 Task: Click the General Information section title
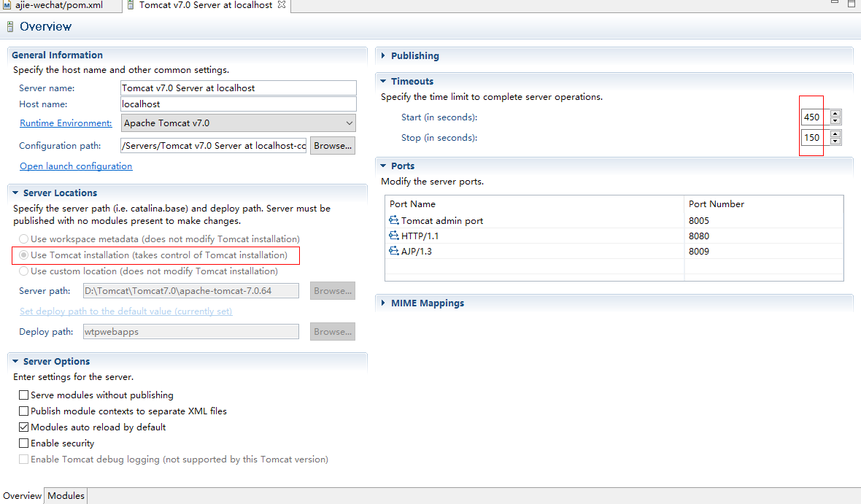(57, 55)
